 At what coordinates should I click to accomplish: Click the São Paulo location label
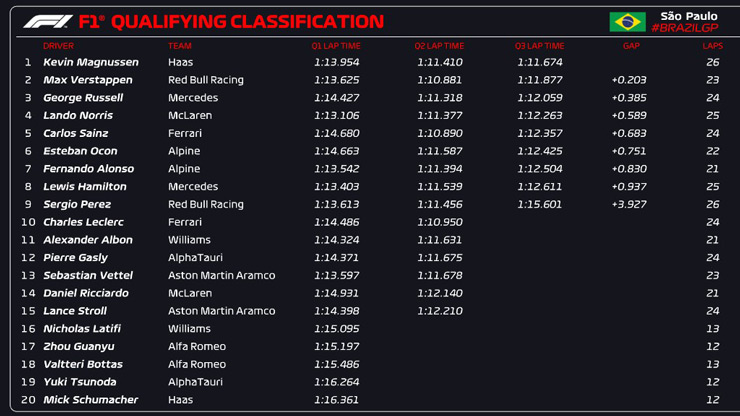(x=688, y=16)
